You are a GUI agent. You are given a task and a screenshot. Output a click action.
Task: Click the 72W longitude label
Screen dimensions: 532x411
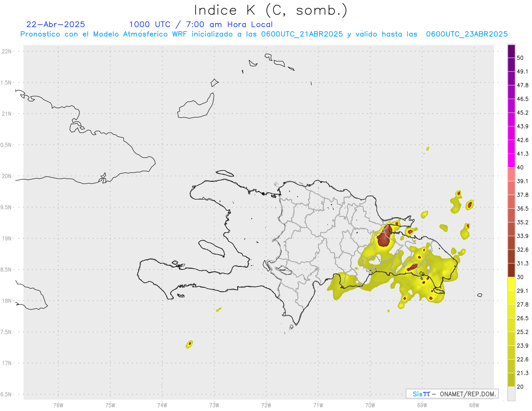266,405
